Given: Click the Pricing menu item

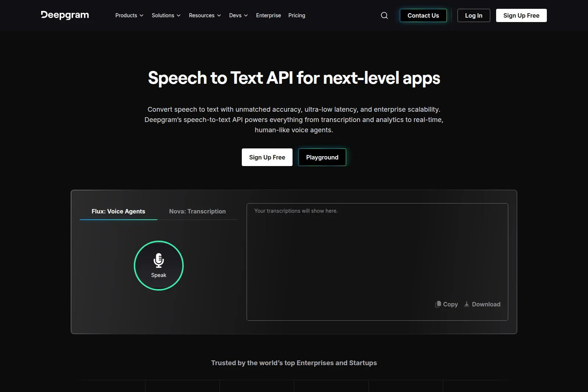Looking at the screenshot, I should pyautogui.click(x=297, y=15).
